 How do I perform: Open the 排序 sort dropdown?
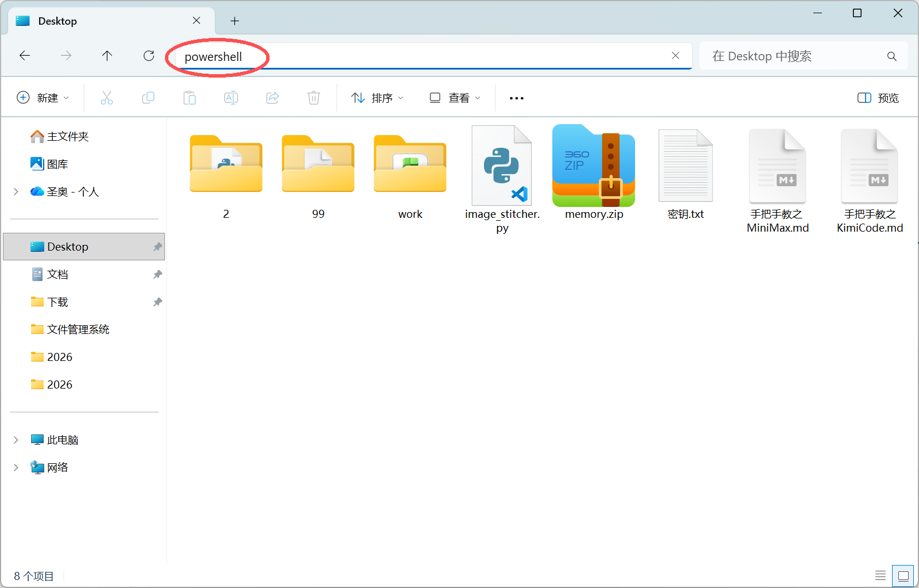pyautogui.click(x=378, y=98)
